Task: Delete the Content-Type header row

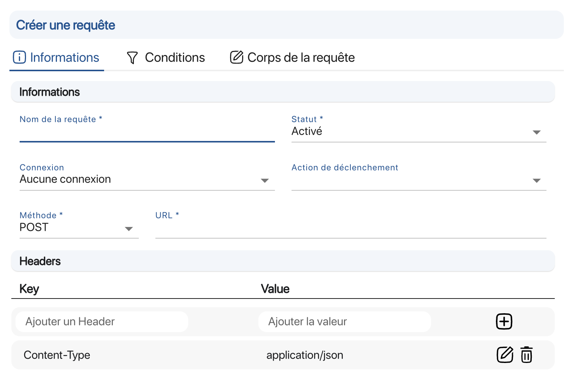Action: tap(526, 355)
